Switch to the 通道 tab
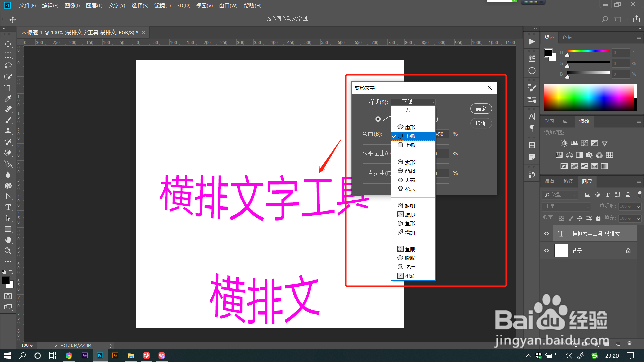Image resolution: width=644 pixels, height=362 pixels. pos(549,181)
